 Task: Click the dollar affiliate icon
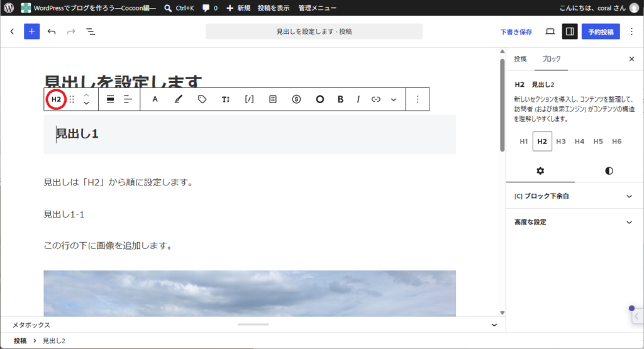click(297, 99)
